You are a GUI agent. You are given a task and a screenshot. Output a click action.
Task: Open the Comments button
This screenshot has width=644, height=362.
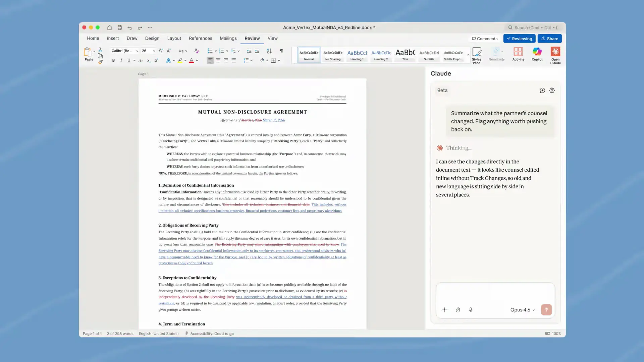pos(484,39)
